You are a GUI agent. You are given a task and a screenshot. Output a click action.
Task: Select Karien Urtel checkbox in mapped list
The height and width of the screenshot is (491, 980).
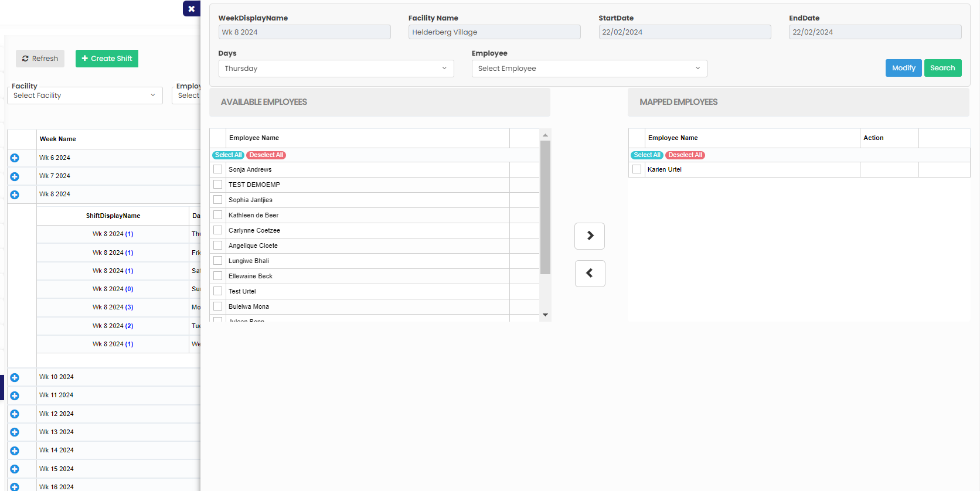coord(637,169)
